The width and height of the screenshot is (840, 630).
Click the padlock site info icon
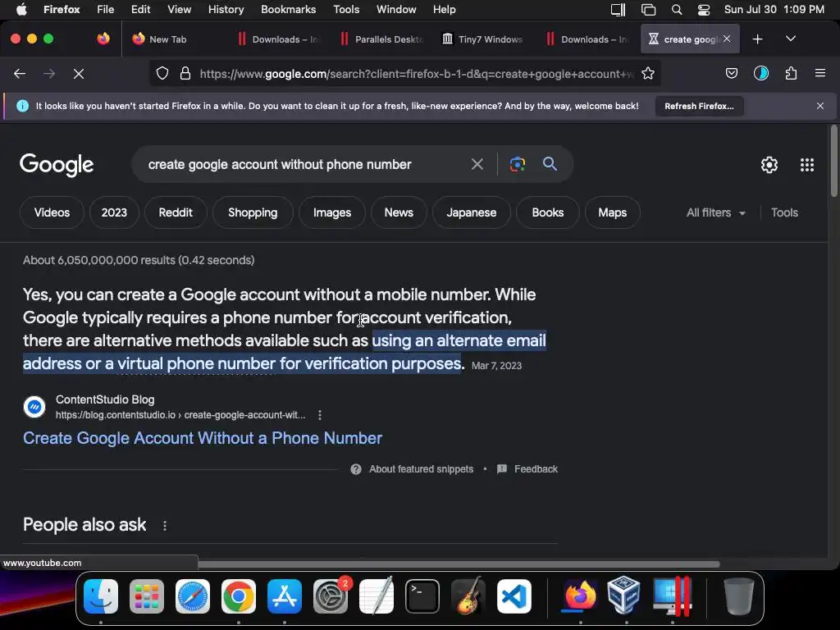point(185,73)
